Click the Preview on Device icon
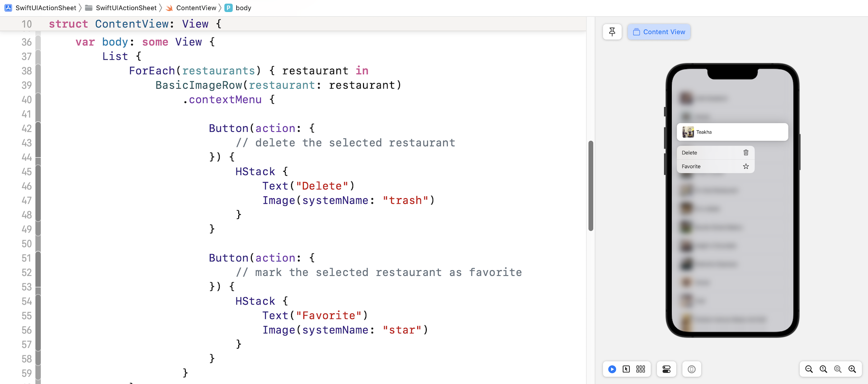The width and height of the screenshot is (868, 384). 691,369
